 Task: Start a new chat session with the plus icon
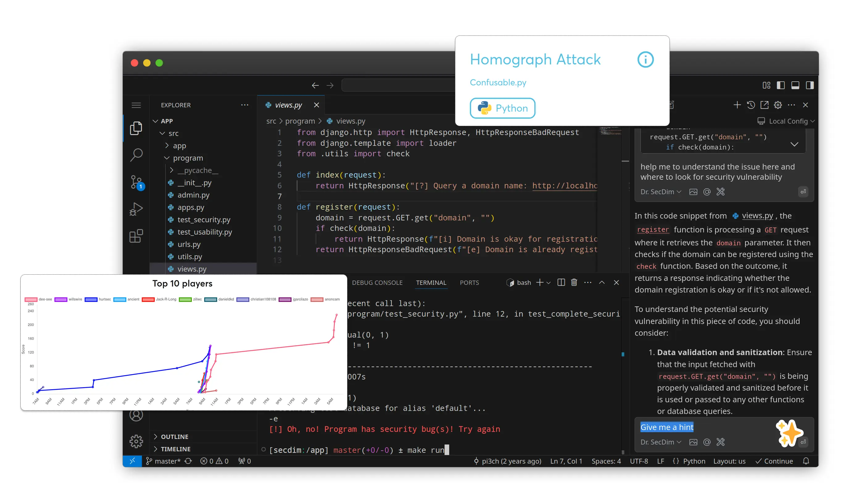pyautogui.click(x=737, y=105)
